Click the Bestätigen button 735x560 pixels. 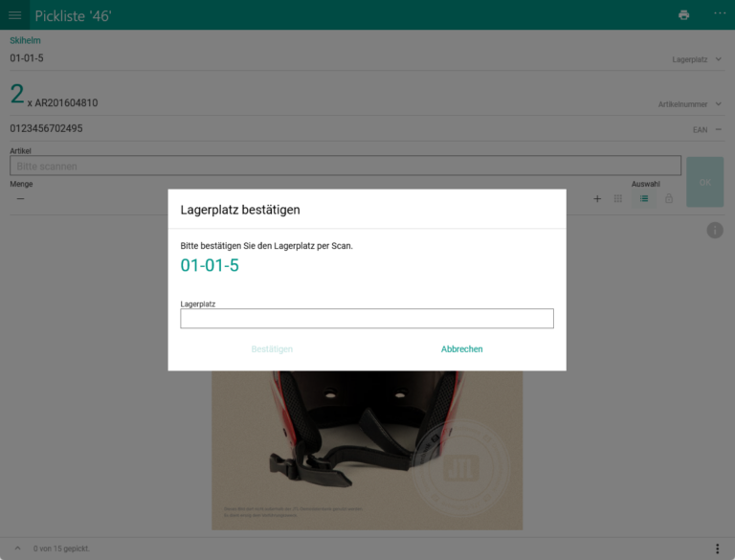click(x=272, y=349)
